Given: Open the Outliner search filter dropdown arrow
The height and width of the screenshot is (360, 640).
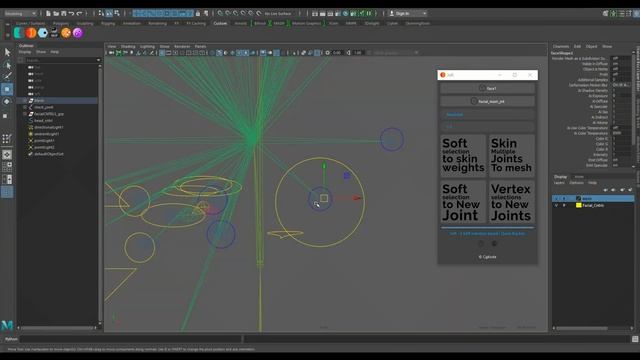Looking at the screenshot, I should point(98,60).
